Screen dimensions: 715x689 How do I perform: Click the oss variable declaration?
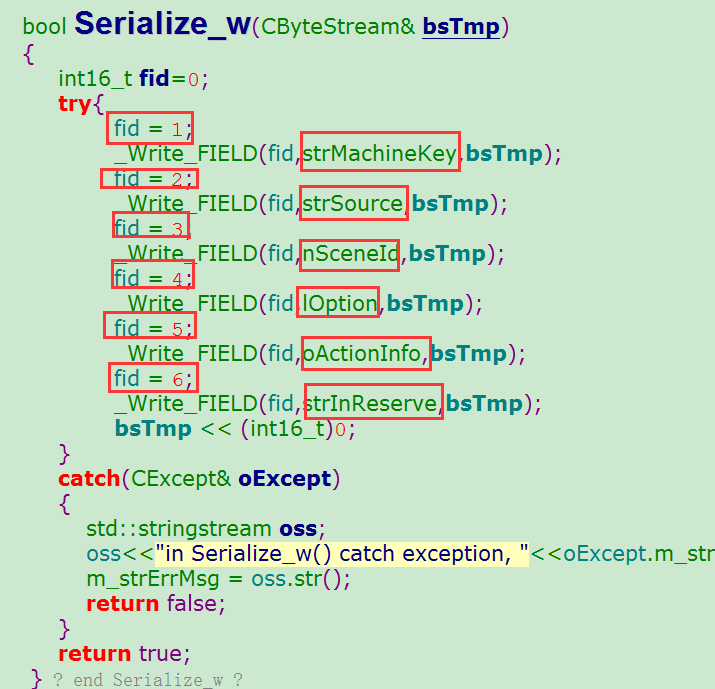[x=298, y=529]
